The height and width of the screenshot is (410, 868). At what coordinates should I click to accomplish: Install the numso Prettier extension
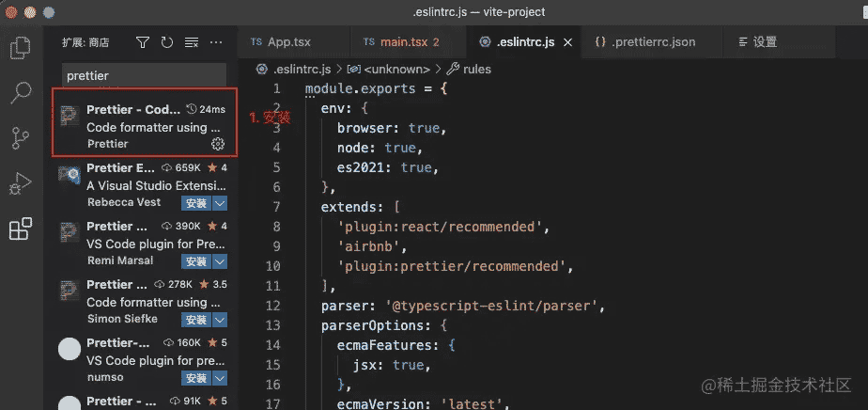(x=196, y=378)
